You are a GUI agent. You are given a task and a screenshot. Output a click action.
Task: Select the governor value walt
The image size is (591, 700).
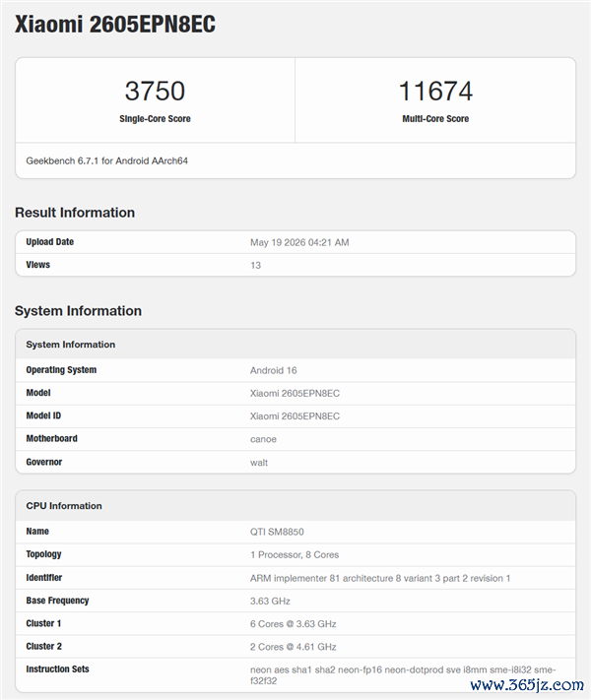(259, 463)
